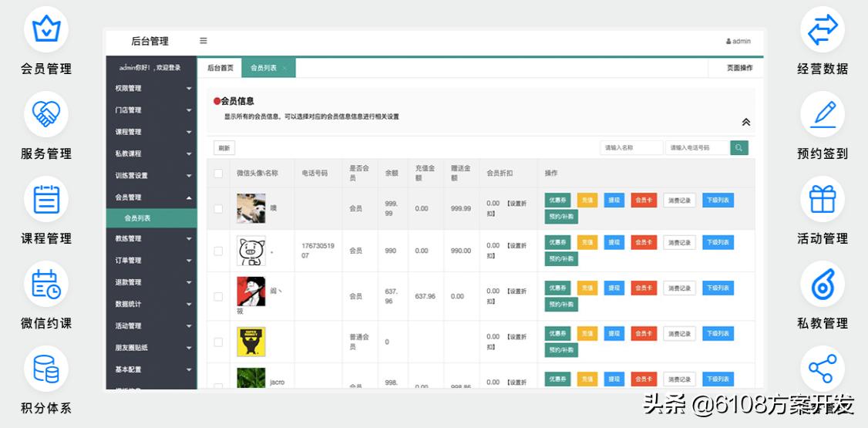Click 预约/补购 in the 普通会员 row

[561, 350]
